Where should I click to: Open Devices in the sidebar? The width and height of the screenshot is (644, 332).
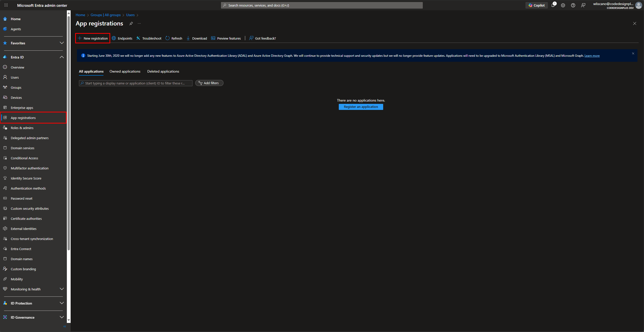pos(33,98)
